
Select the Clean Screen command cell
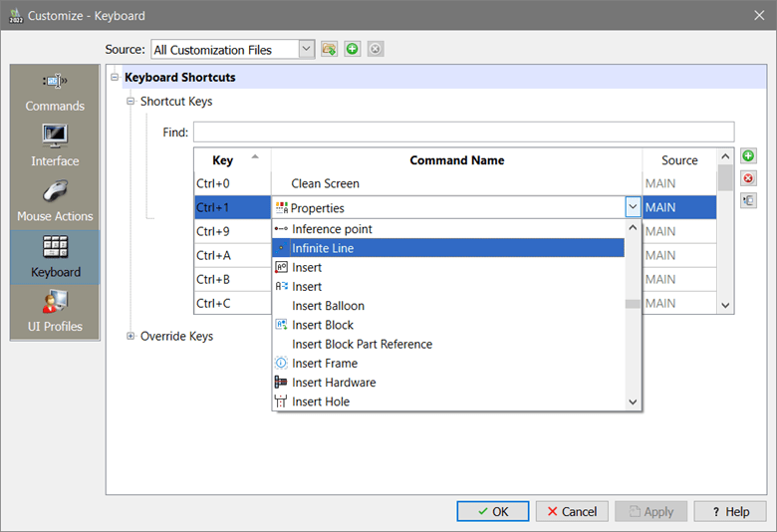pyautogui.click(x=456, y=183)
